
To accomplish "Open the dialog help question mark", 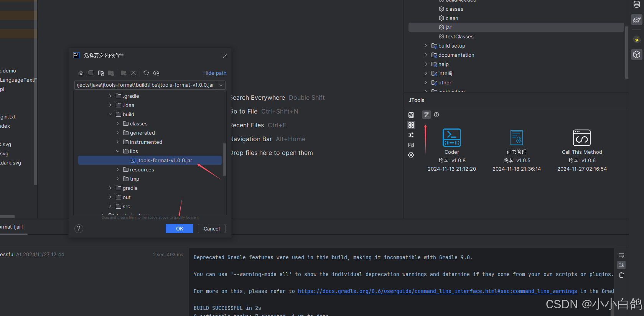I will pyautogui.click(x=79, y=229).
